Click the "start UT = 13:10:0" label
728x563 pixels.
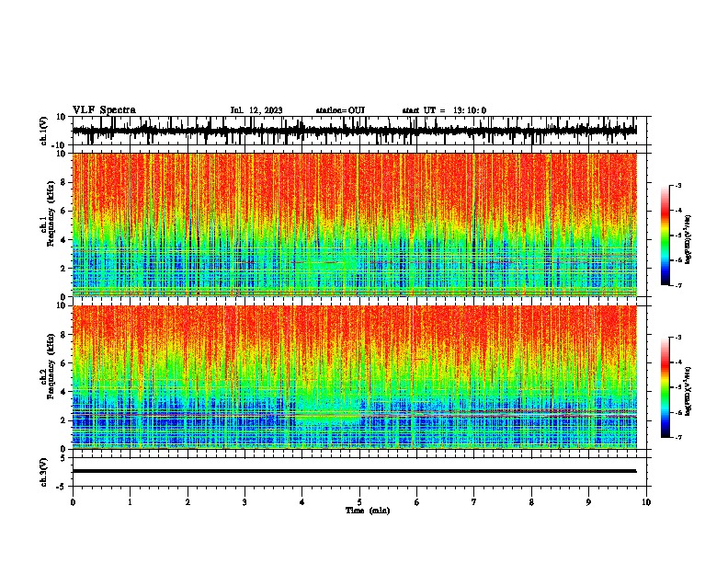(444, 110)
